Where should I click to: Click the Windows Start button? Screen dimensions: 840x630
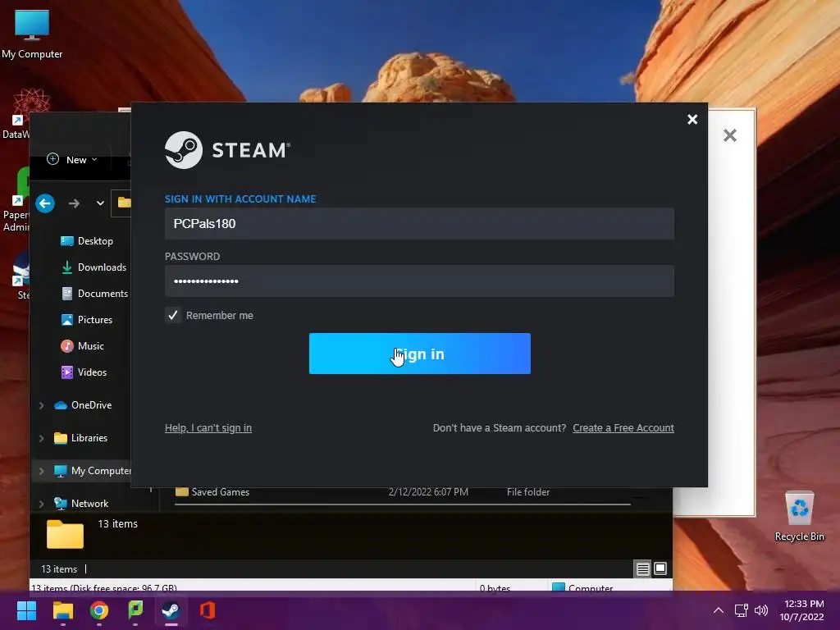point(26,610)
